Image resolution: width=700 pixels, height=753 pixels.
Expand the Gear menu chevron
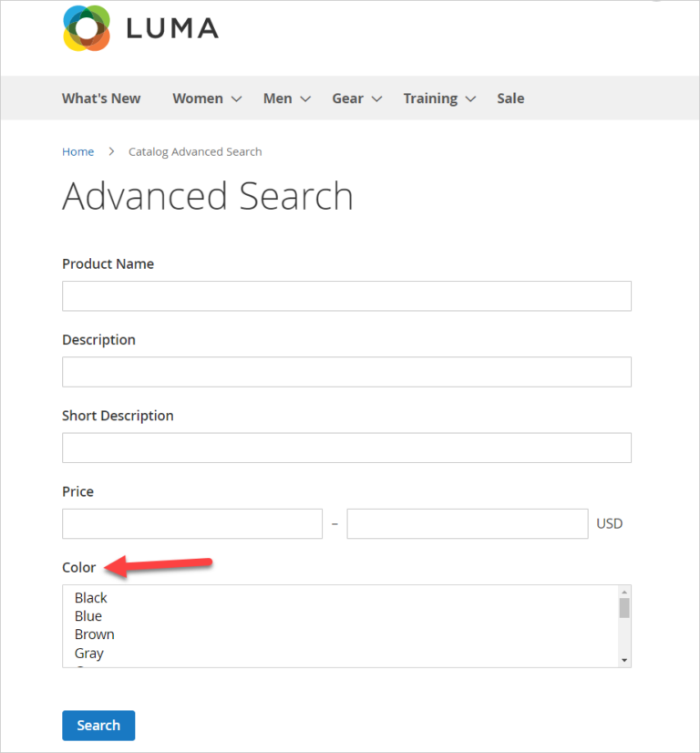click(x=376, y=98)
